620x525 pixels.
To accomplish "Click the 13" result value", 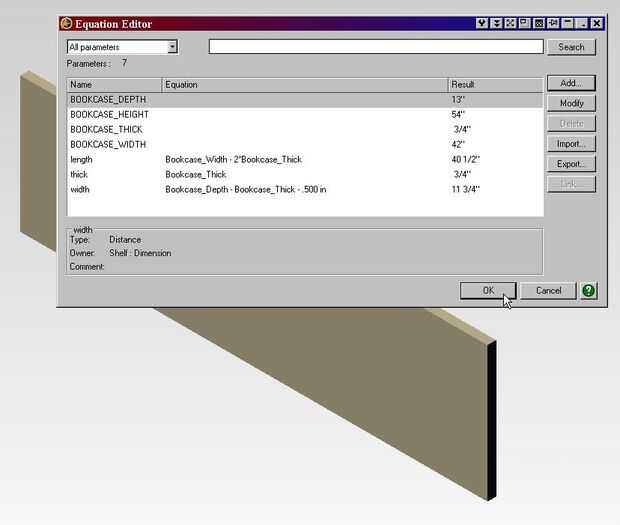I will pyautogui.click(x=458, y=100).
